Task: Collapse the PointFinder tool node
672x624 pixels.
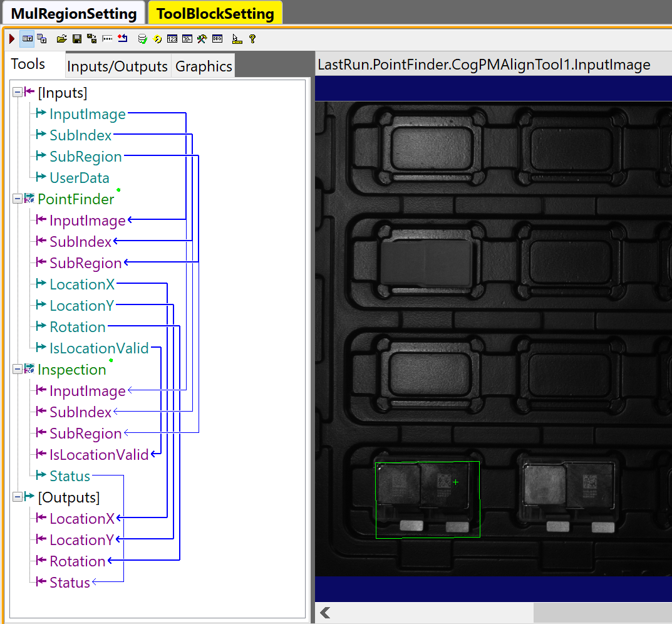Action: point(17,199)
